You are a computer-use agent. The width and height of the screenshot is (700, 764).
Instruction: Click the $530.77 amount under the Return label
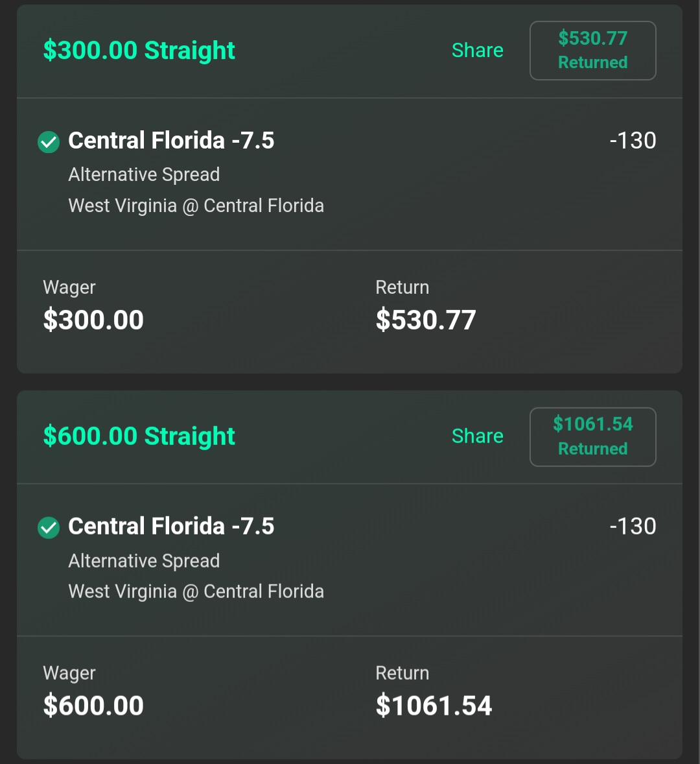tap(426, 320)
